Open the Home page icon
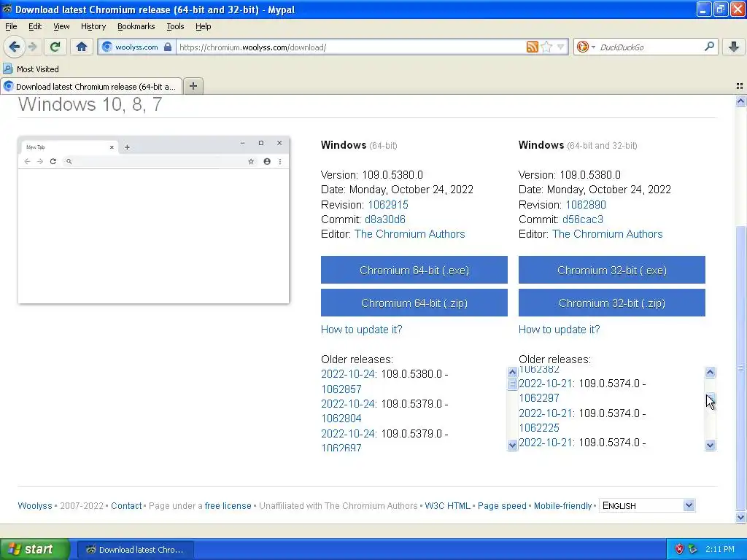The image size is (747, 560). 82,47
